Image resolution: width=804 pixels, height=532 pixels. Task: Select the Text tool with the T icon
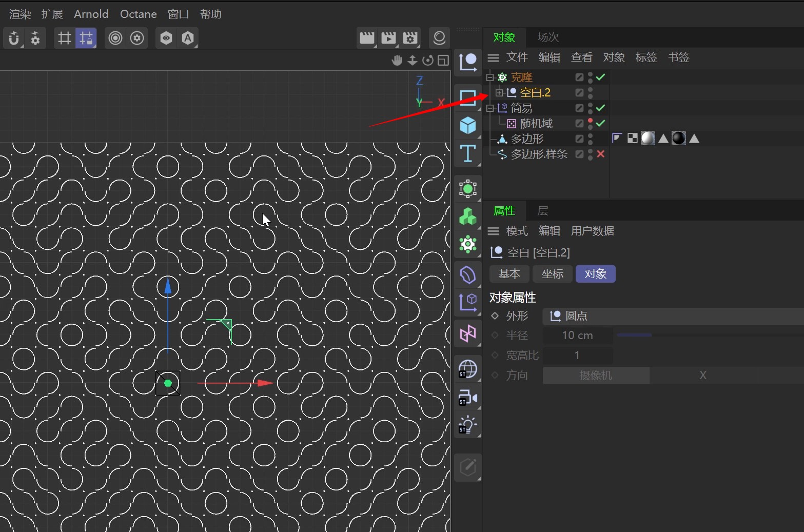(468, 153)
